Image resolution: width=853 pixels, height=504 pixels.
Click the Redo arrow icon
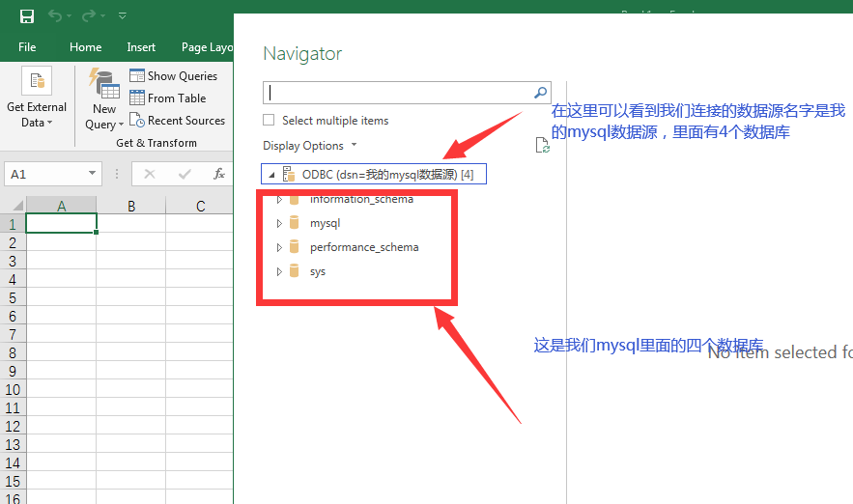[89, 15]
